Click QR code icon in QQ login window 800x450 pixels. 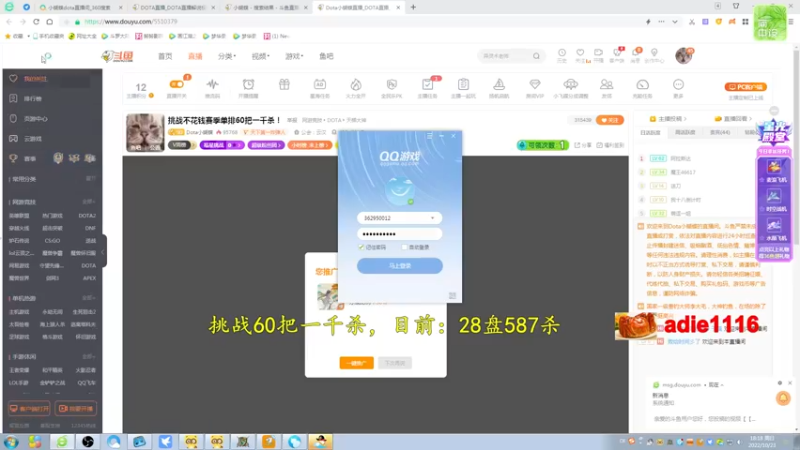click(x=452, y=295)
